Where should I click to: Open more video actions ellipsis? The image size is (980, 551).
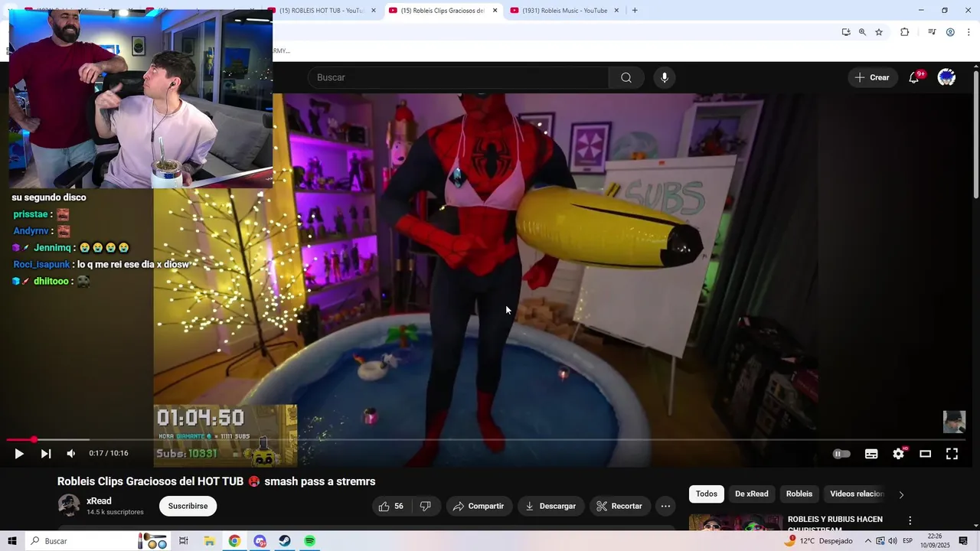click(x=665, y=506)
